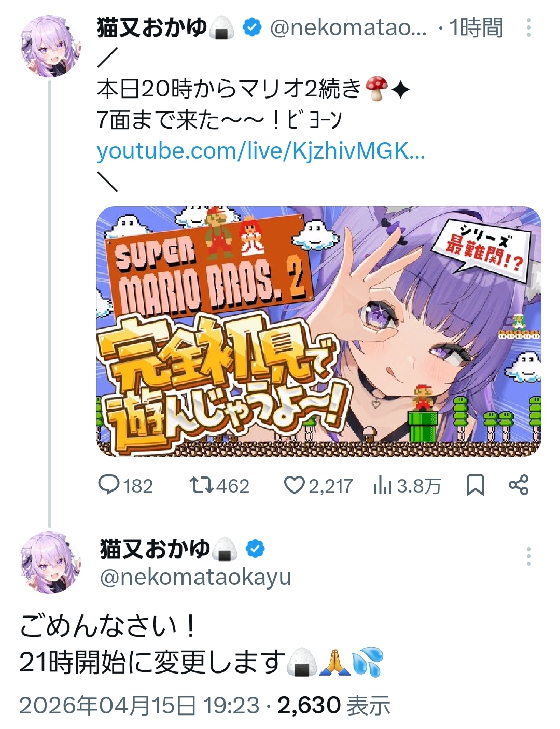Open the lower tweet's profile avatar
The image size is (560, 729).
point(50,562)
